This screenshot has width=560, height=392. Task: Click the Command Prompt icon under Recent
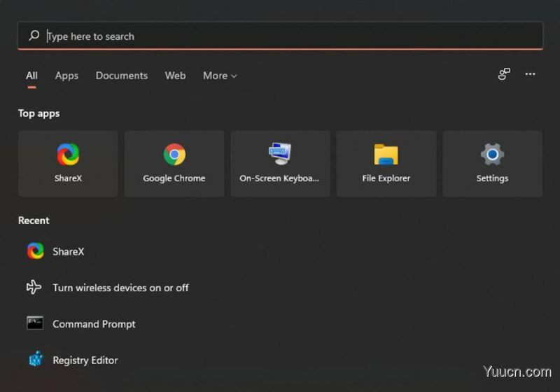tap(35, 323)
